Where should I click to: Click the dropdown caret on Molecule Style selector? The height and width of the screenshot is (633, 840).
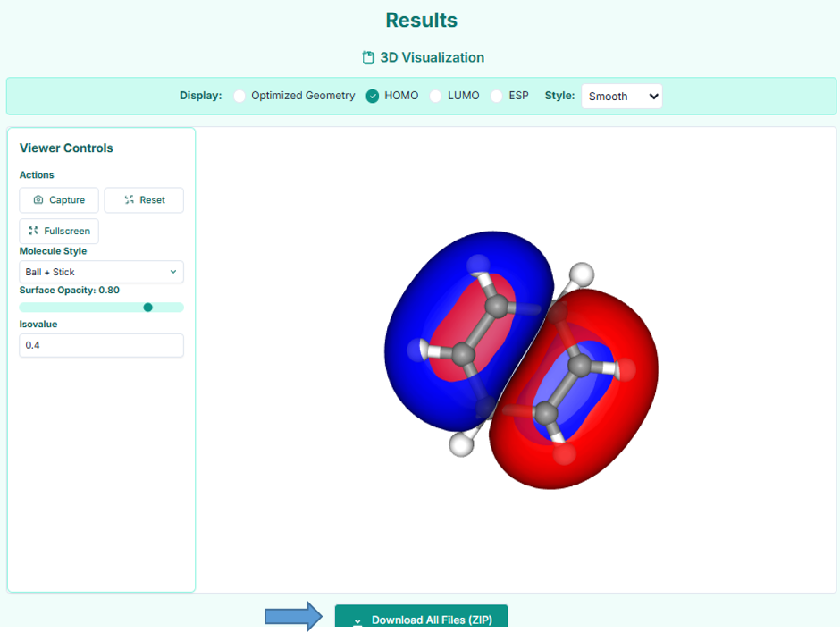point(173,272)
